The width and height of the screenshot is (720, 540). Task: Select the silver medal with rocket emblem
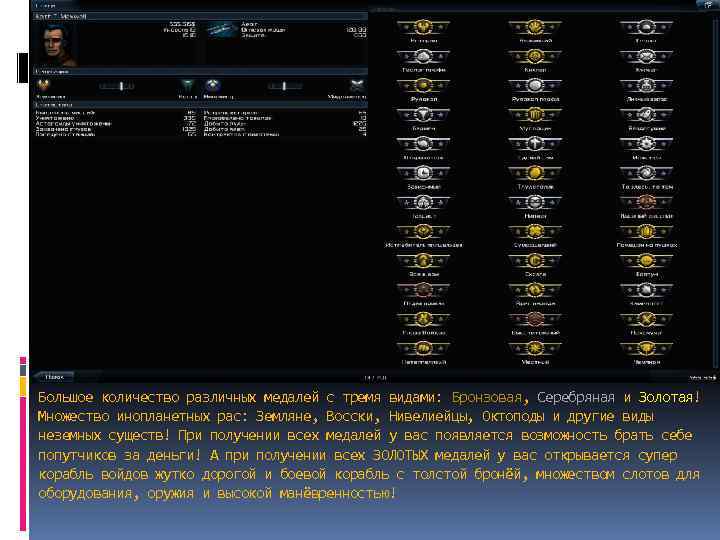646,115
